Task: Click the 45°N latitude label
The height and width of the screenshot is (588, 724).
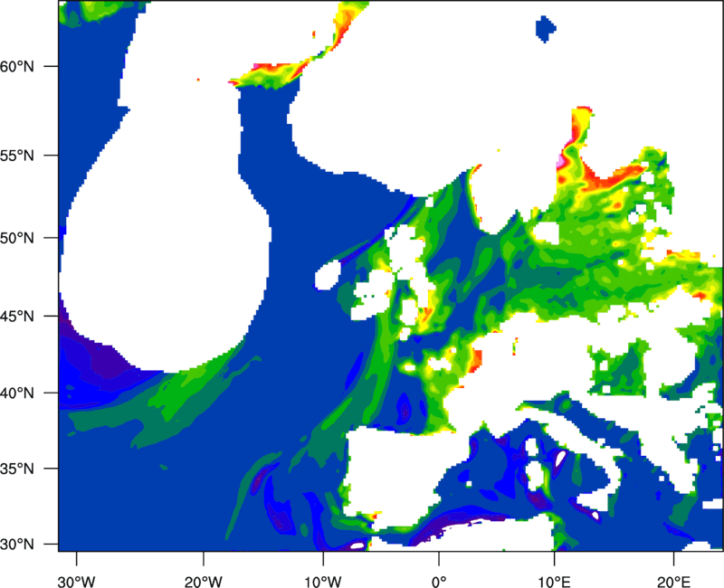Action: (x=17, y=316)
